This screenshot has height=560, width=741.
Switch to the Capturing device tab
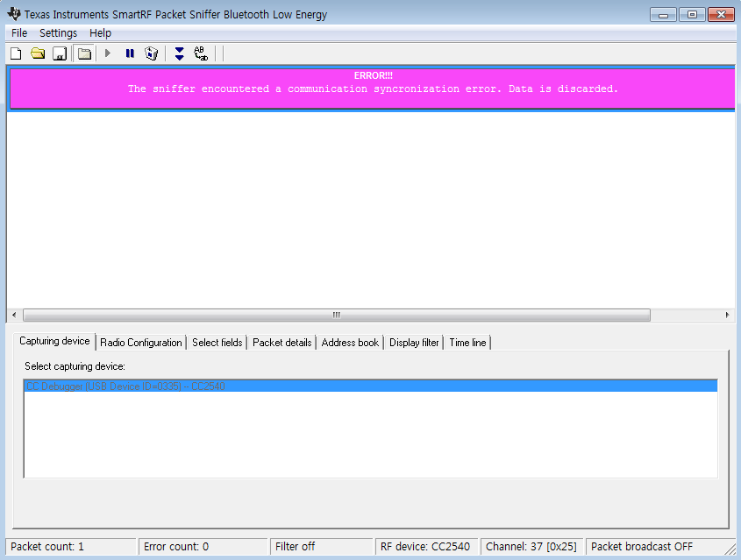coord(54,342)
